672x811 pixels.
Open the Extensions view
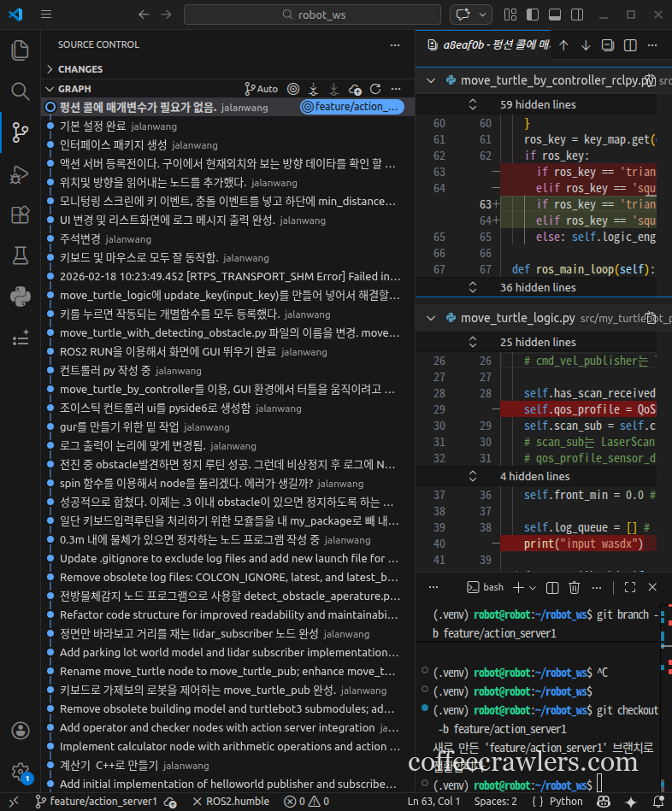(x=20, y=215)
